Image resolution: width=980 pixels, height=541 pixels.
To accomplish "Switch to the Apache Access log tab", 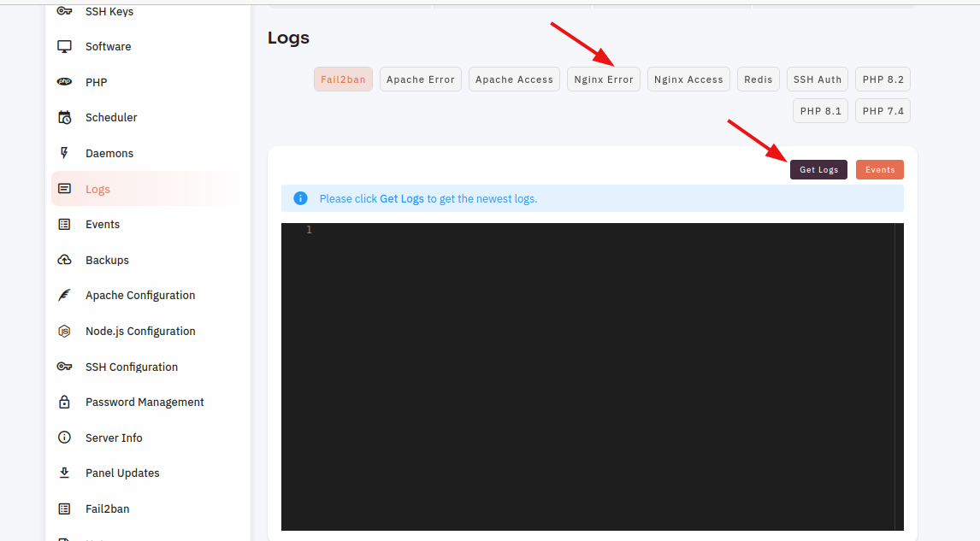I will pos(515,79).
